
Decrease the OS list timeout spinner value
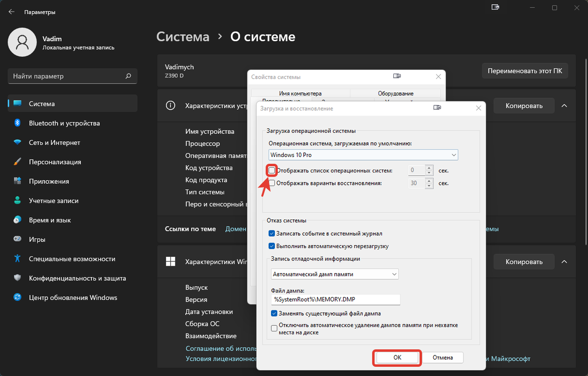click(429, 174)
